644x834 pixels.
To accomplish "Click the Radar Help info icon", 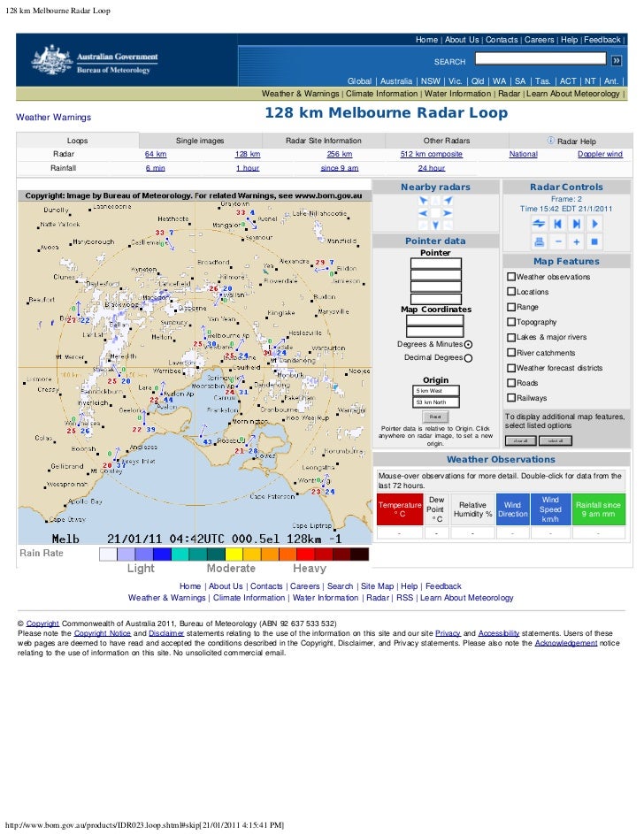I will 550,141.
